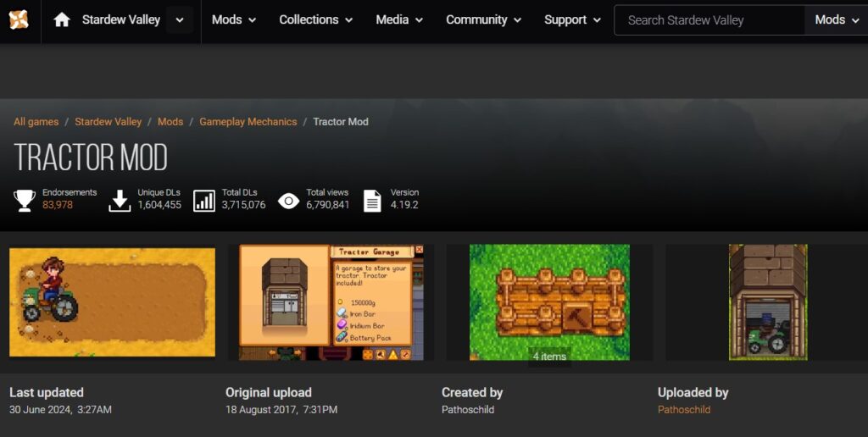Click the 1,604,455 unique downloads value
The width and height of the screenshot is (868, 437).
pos(159,205)
